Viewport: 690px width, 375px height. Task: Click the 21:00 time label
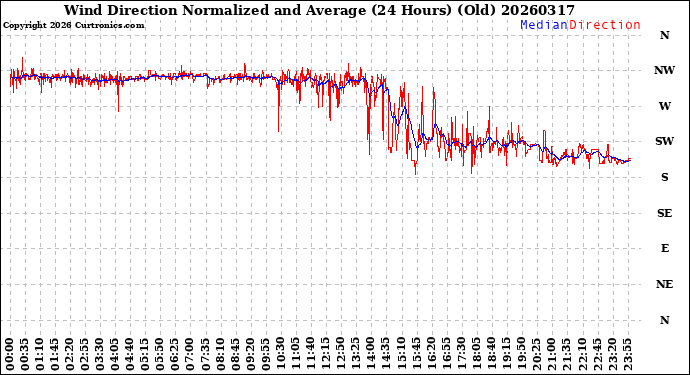tap(550, 355)
